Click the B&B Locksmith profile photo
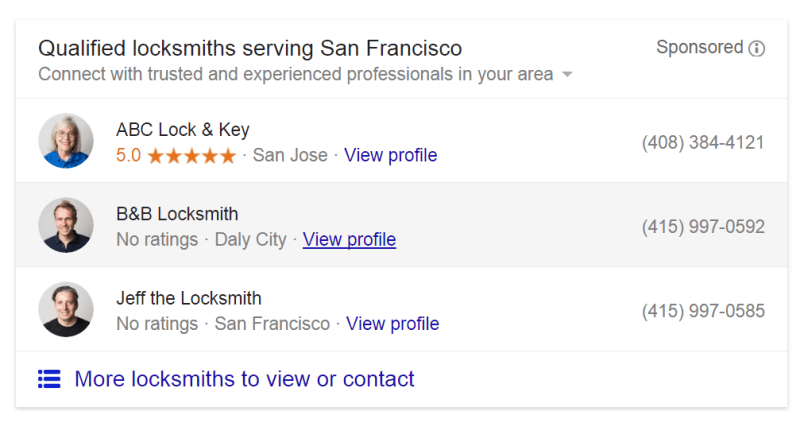This screenshot has width=800, height=427. 66,225
